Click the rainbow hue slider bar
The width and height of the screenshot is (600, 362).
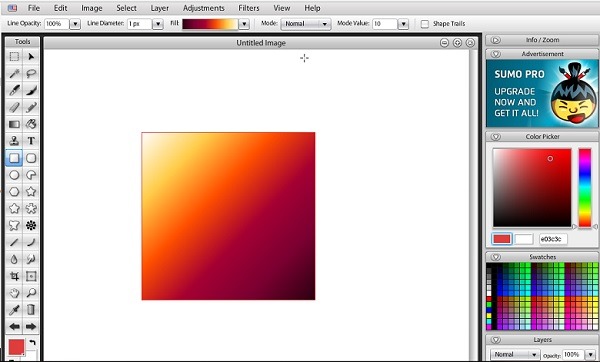coord(585,188)
